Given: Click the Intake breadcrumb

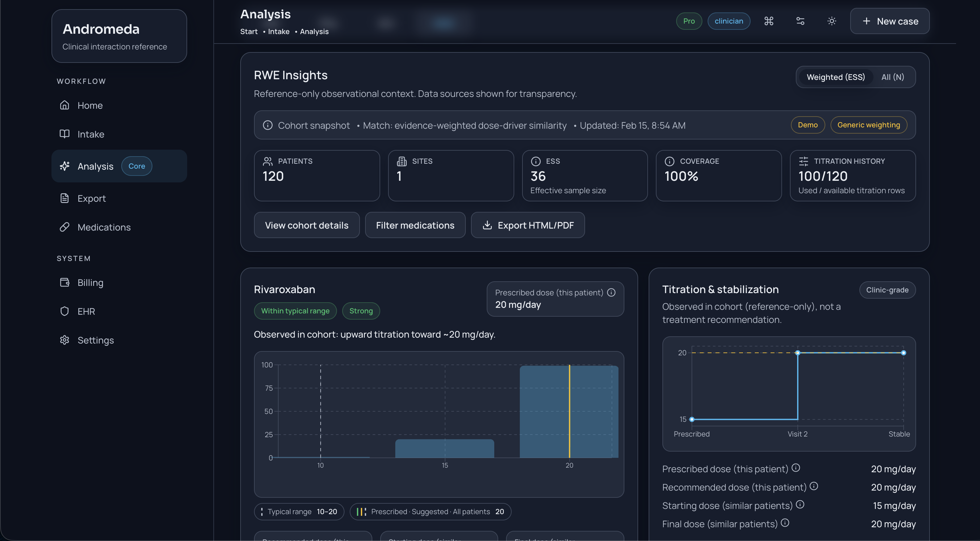Looking at the screenshot, I should [x=279, y=31].
